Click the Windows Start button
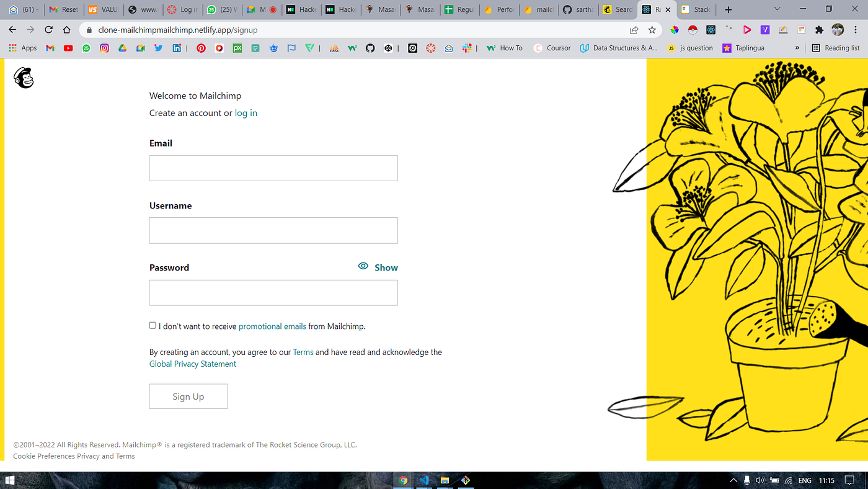The image size is (868, 489). click(10, 480)
